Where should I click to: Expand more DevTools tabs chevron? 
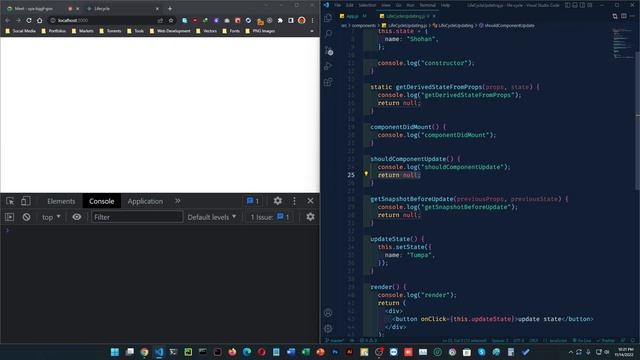click(178, 201)
